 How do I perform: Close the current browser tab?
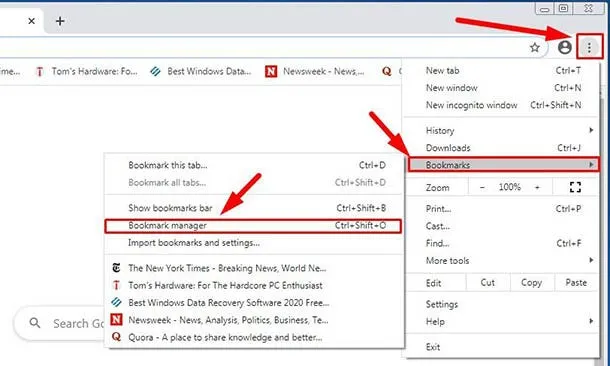pyautogui.click(x=32, y=21)
